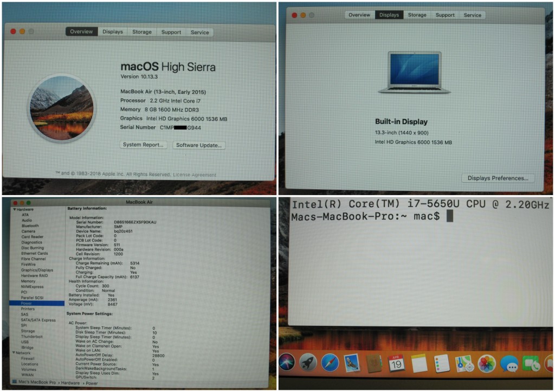Screen dimensions: 555x392
Task: Open Displays Preferences button
Action: [x=498, y=178]
